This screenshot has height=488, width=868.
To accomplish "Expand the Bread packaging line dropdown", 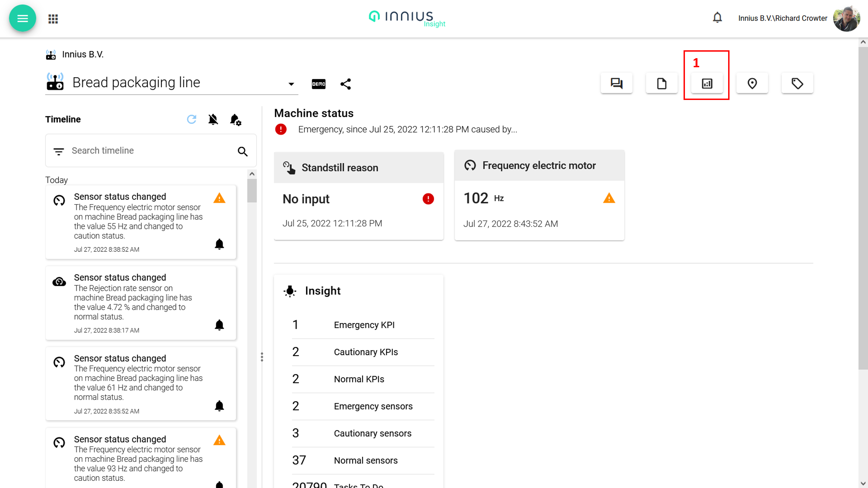I will [291, 84].
